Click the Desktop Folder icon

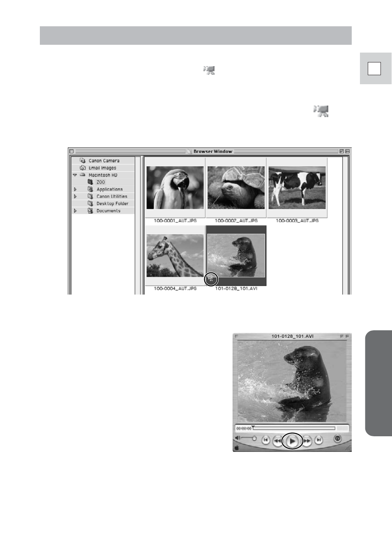90,203
